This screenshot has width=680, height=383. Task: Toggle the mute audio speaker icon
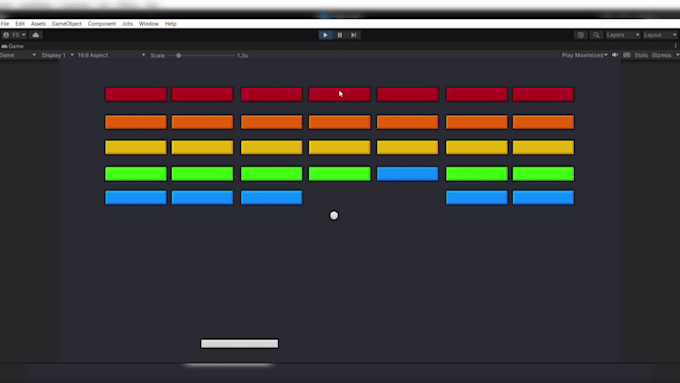(x=615, y=55)
